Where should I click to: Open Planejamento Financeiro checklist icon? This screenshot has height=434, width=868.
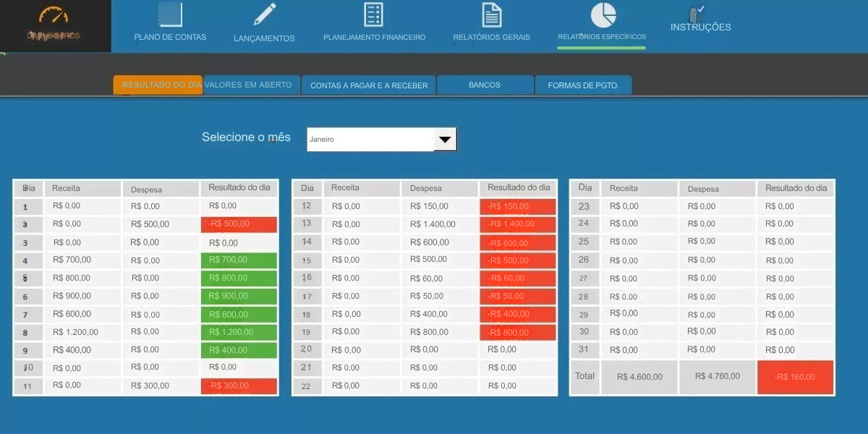pos(374,14)
